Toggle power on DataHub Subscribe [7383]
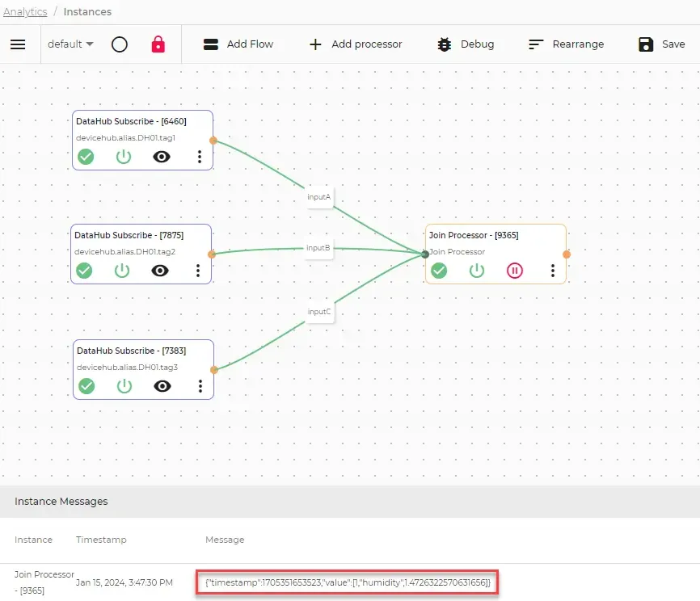The width and height of the screenshot is (700, 601). [x=124, y=386]
